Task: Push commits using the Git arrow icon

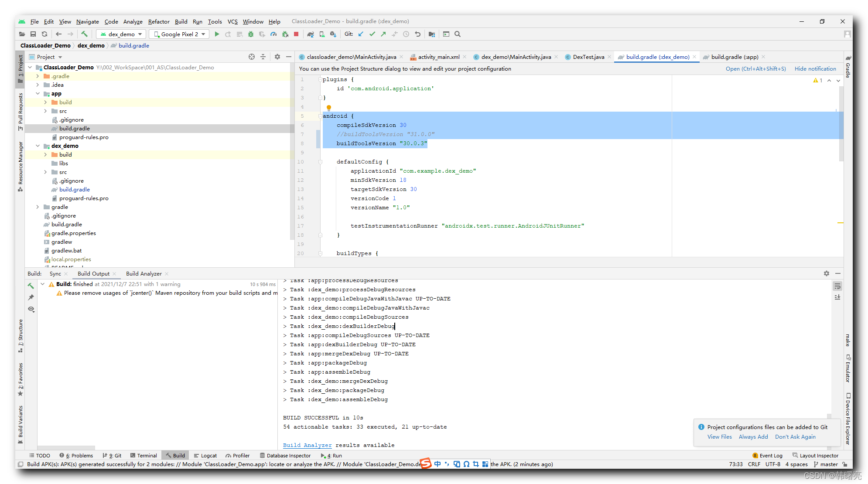Action: 383,34
